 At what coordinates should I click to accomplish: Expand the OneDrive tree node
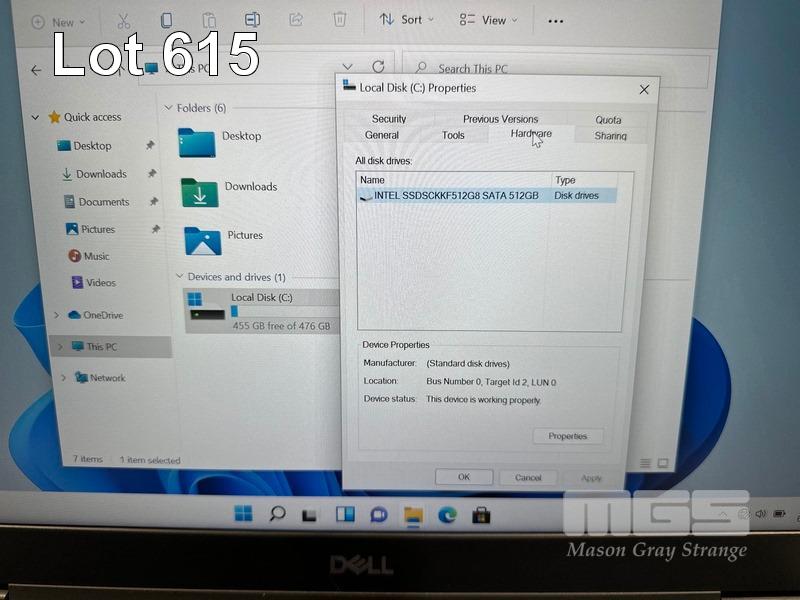click(x=56, y=315)
